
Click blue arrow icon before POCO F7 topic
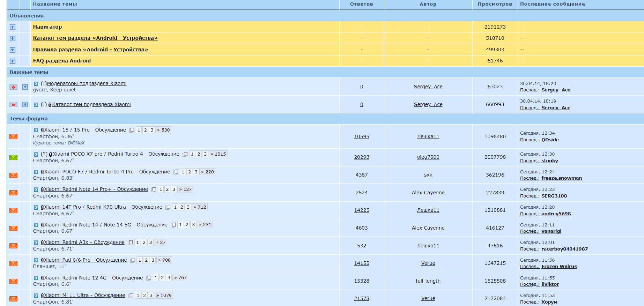click(36, 172)
